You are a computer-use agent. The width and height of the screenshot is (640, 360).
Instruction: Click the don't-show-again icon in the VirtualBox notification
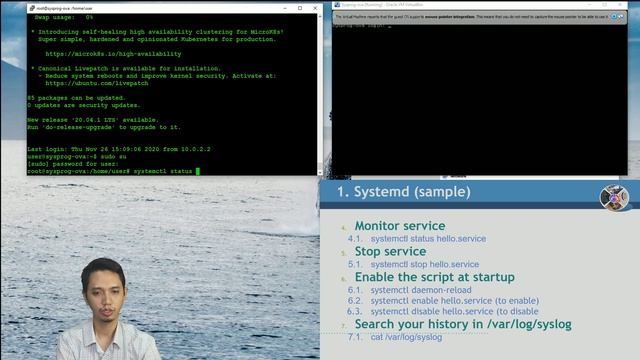(x=621, y=17)
